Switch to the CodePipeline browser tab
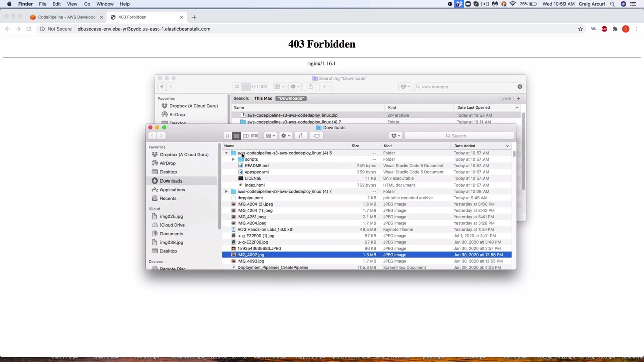The image size is (644, 362). click(65, 17)
